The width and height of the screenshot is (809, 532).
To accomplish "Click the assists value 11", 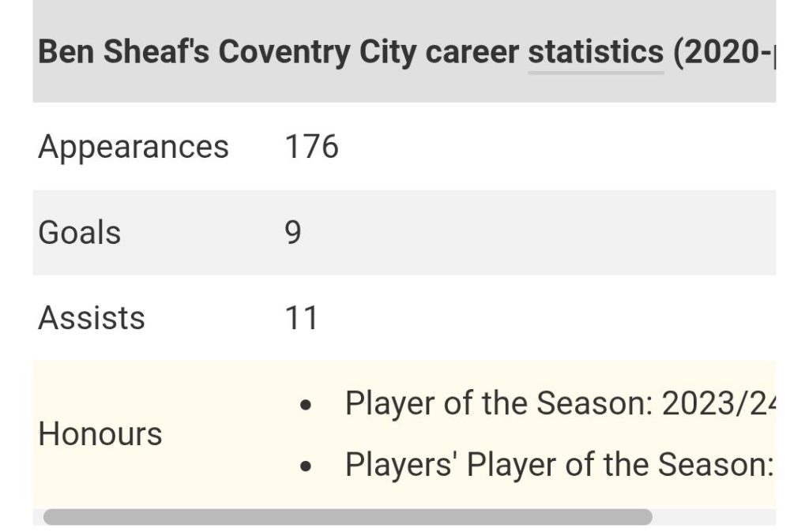I will pyautogui.click(x=301, y=318).
